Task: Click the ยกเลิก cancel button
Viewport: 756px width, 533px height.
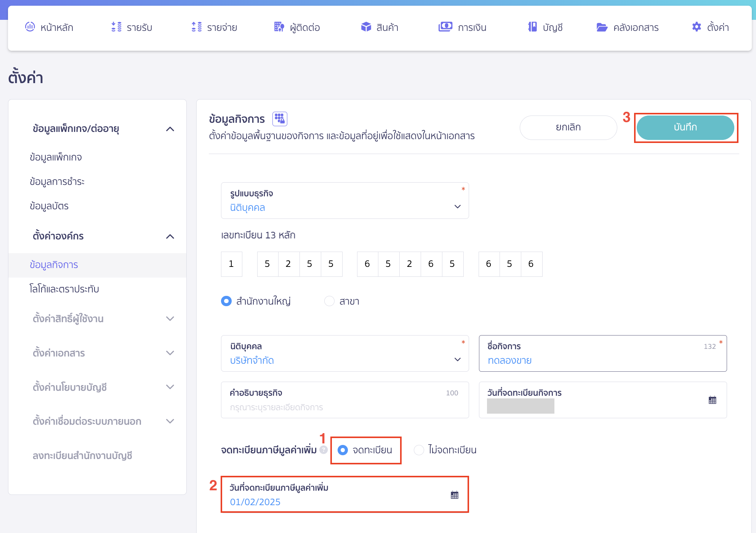Action: coord(568,127)
